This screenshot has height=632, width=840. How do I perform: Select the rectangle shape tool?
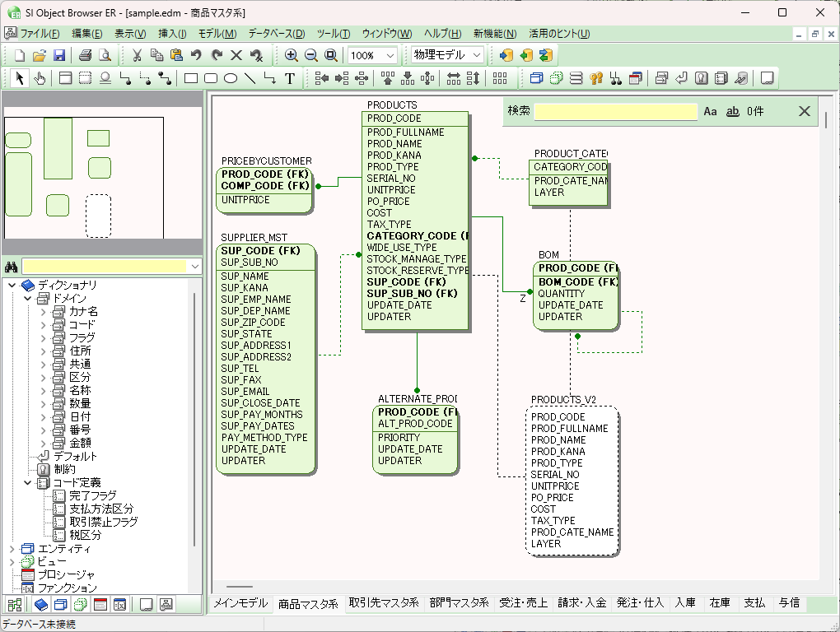tap(191, 78)
